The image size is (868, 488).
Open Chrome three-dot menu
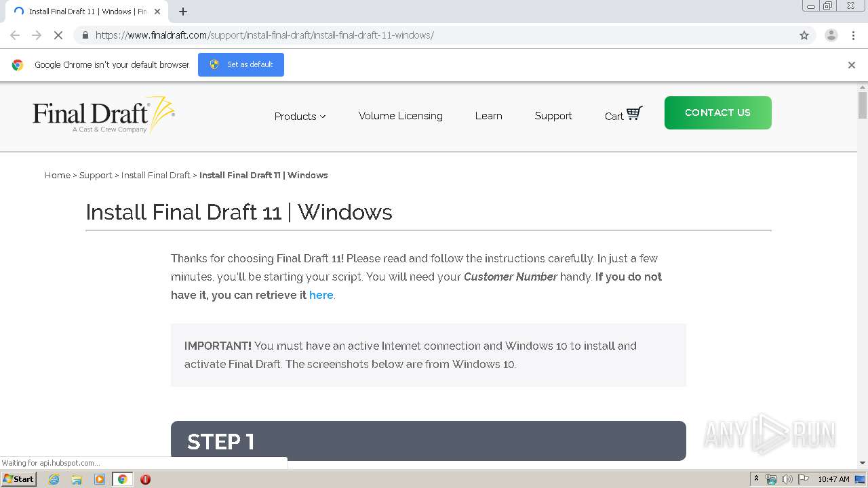[x=853, y=35]
